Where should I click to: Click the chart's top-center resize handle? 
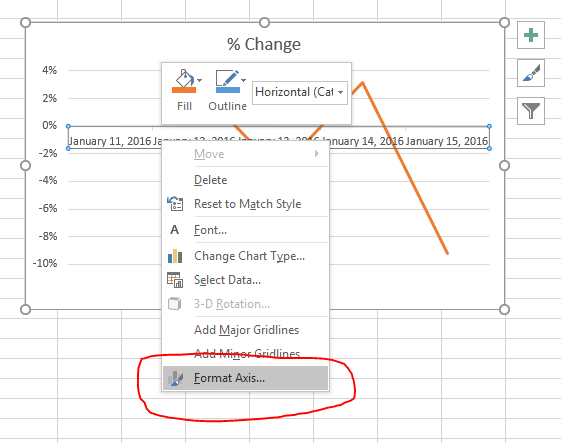click(264, 23)
